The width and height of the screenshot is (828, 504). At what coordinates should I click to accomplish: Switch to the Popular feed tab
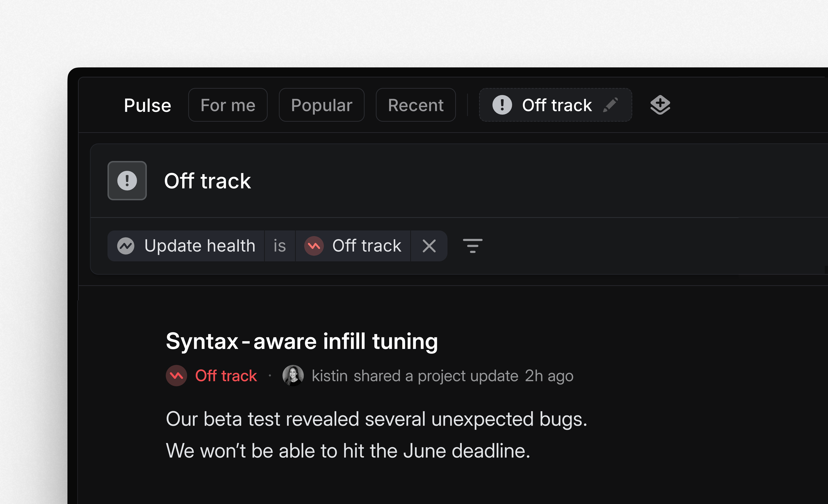tap(321, 105)
